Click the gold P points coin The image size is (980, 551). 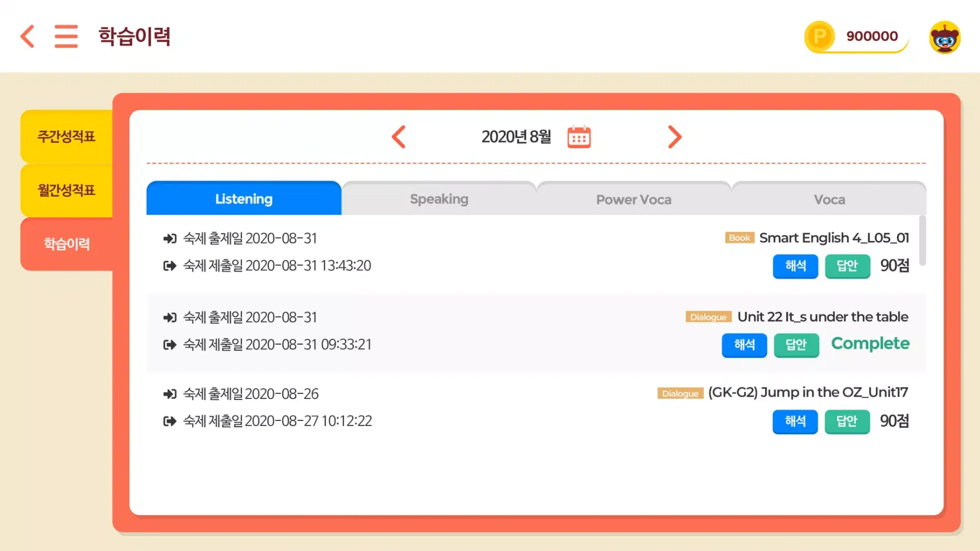(820, 36)
